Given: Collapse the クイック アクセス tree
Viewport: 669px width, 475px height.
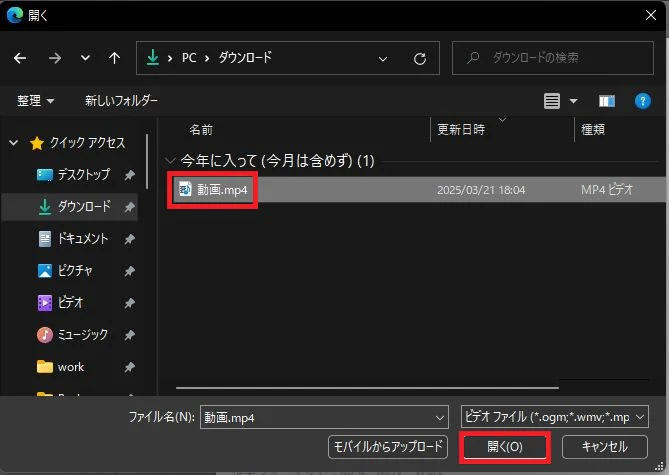Looking at the screenshot, I should coord(14,143).
